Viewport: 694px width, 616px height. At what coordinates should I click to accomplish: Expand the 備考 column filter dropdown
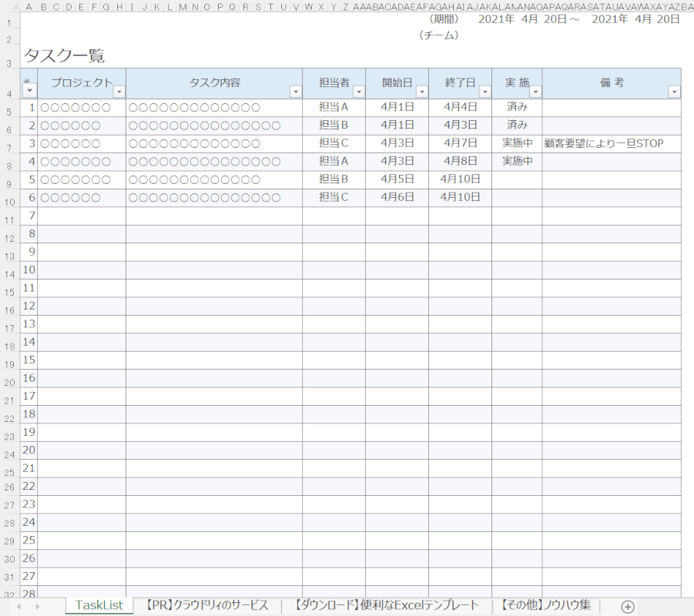click(674, 92)
